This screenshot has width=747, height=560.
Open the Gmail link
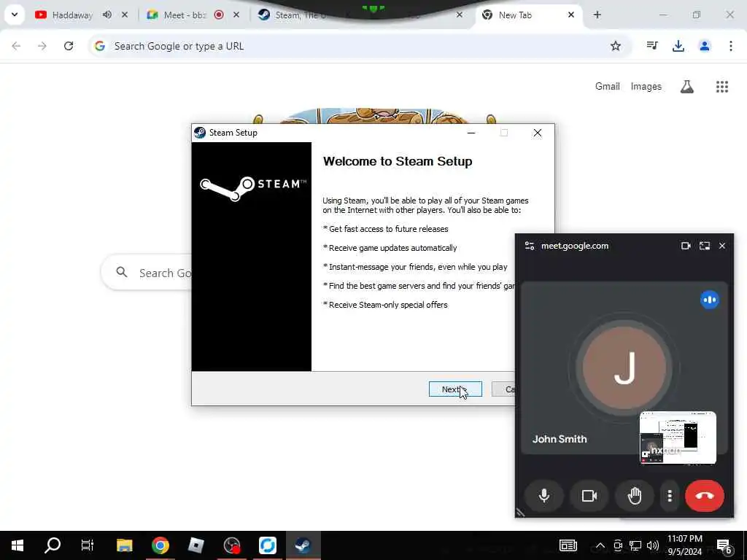(608, 86)
